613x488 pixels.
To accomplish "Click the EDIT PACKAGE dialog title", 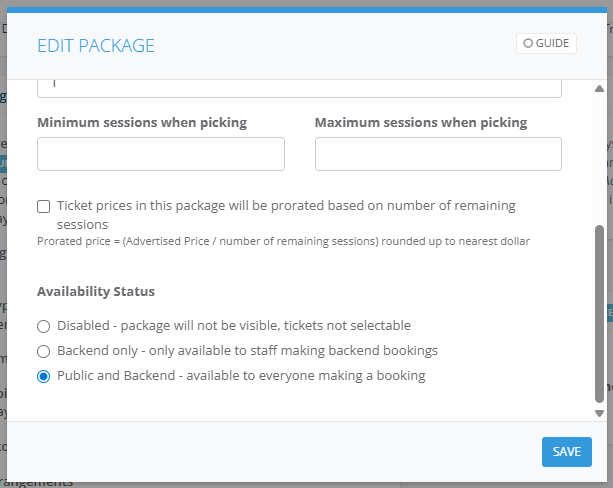I will 96,45.
